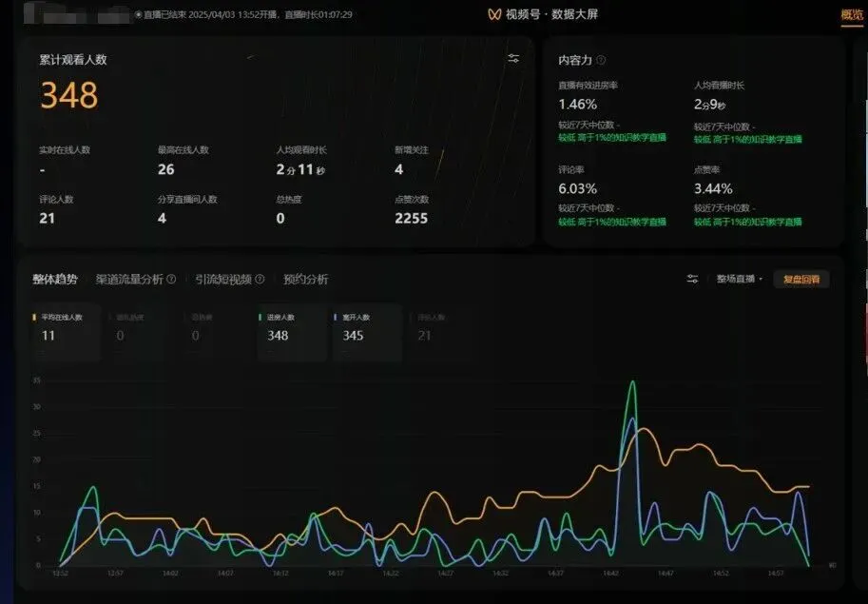The image size is (868, 604).
Task: Click the 评论人数 label in the top card
Action: 56,200
